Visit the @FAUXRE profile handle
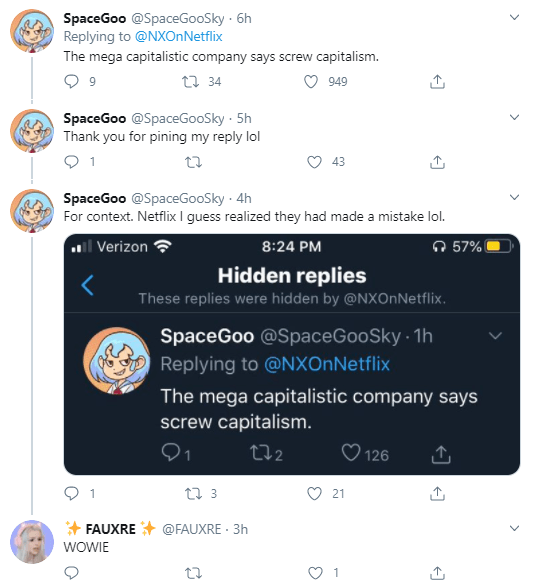Viewport: 533px width, 588px height. pos(191,529)
